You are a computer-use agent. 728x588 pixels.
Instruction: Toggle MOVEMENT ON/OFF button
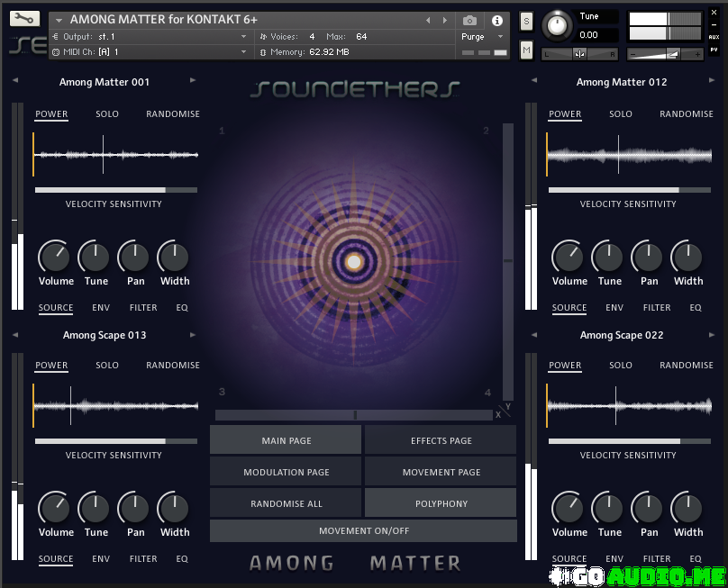point(363,530)
